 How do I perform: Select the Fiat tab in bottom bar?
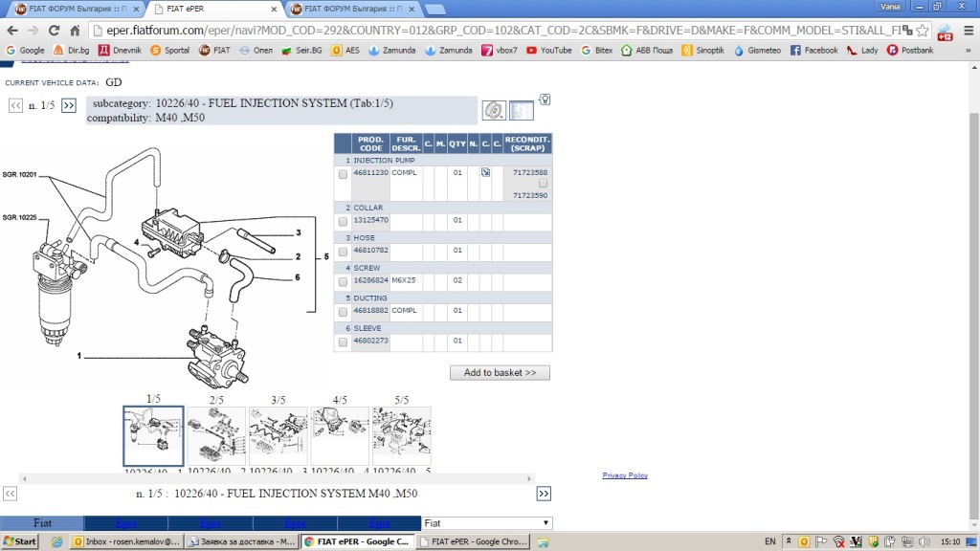click(42, 523)
